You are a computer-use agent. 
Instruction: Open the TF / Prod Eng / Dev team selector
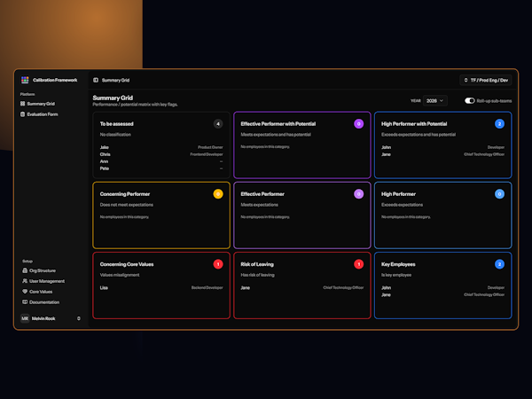486,80
